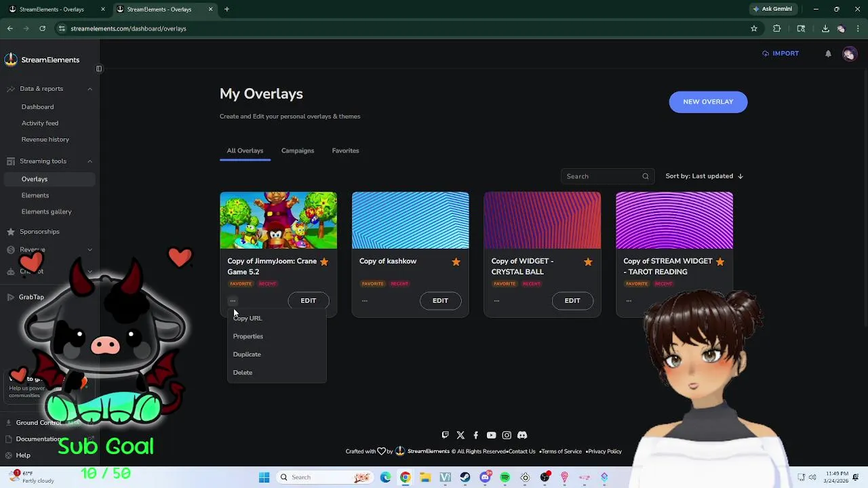Open the Copy of kashkow thumbnail
The image size is (868, 488).
click(x=410, y=220)
